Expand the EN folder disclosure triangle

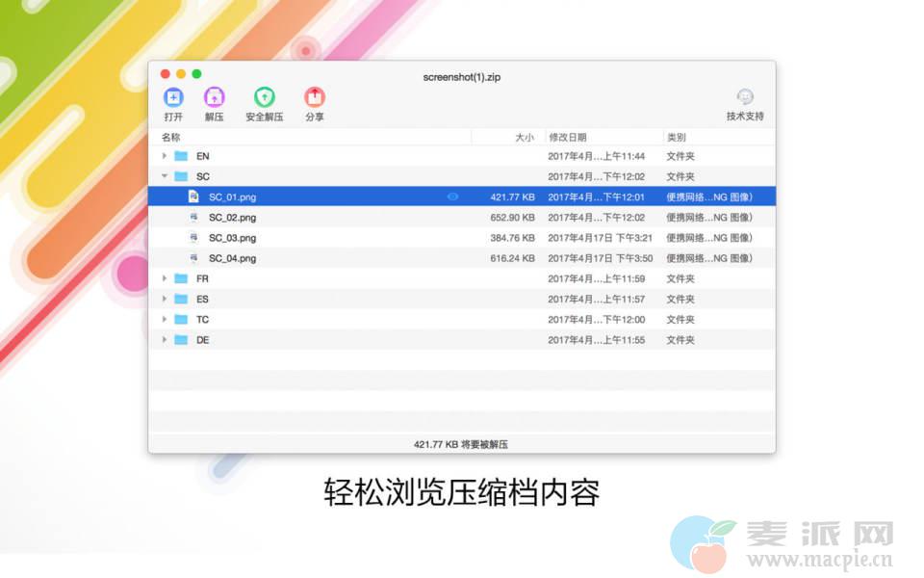[x=165, y=156]
